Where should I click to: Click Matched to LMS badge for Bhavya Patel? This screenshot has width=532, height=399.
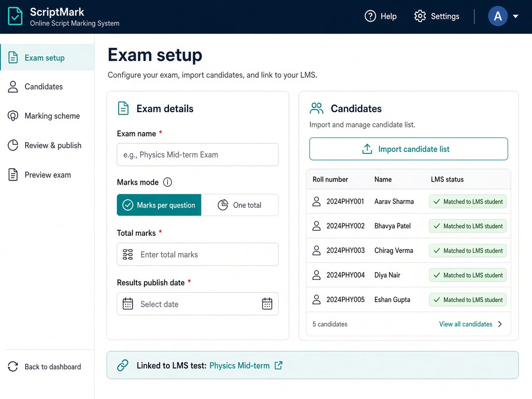(x=467, y=226)
